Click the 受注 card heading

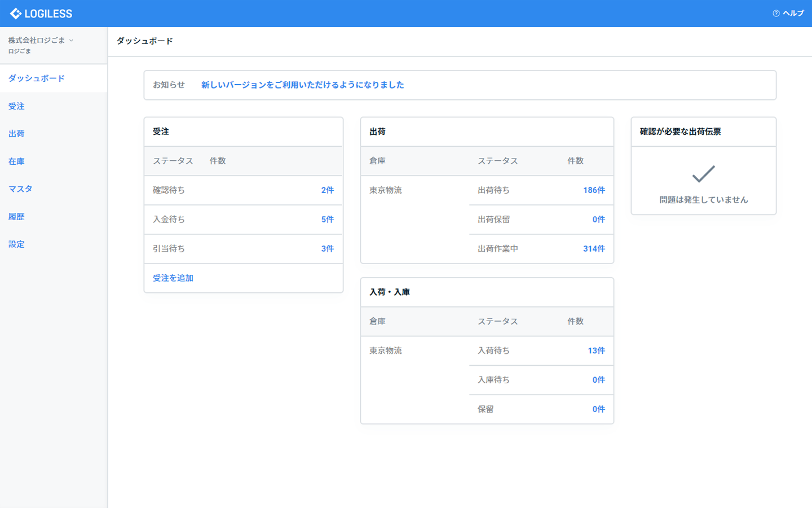(161, 132)
